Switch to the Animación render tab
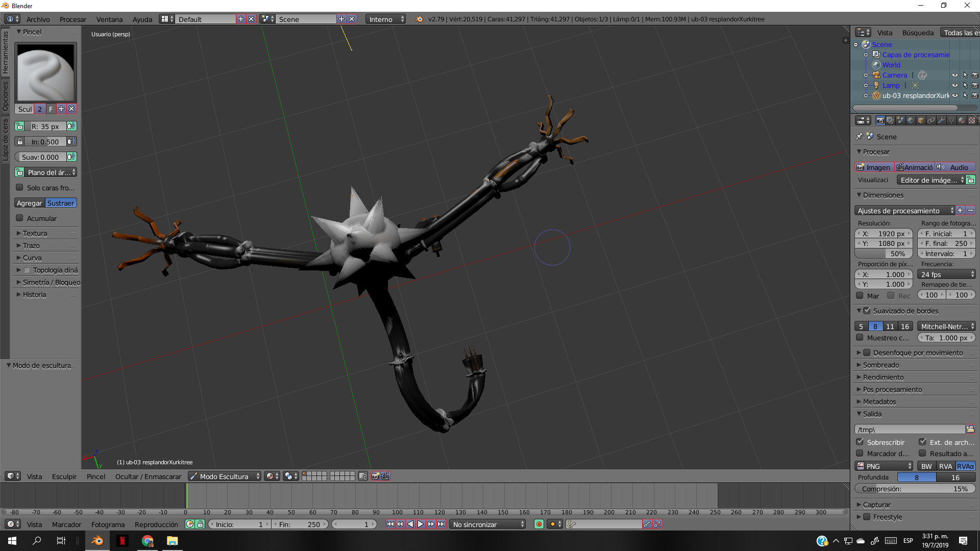 coord(914,167)
